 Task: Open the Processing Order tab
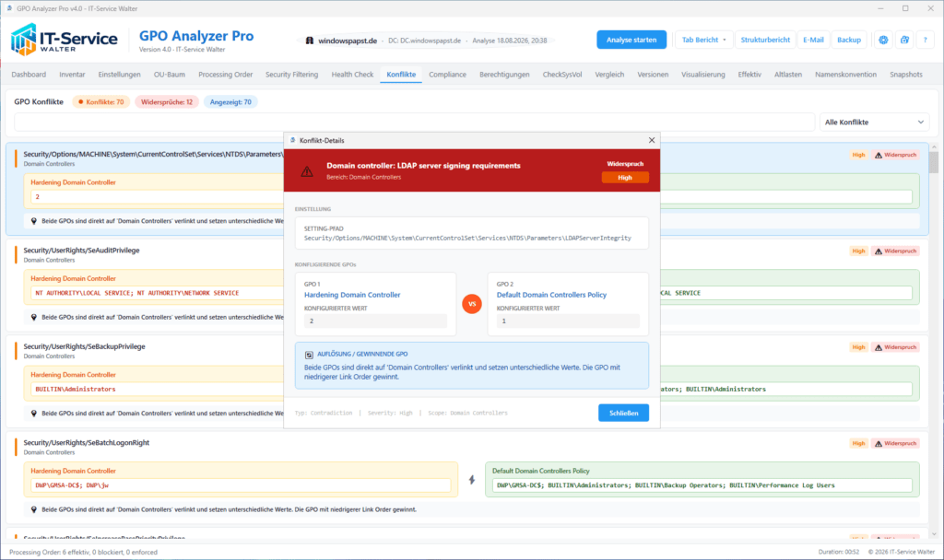(226, 75)
